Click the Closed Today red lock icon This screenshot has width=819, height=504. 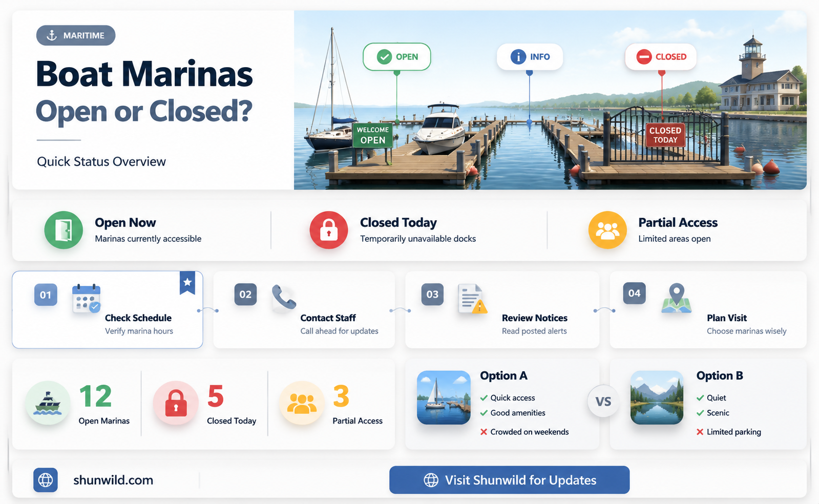tap(329, 230)
